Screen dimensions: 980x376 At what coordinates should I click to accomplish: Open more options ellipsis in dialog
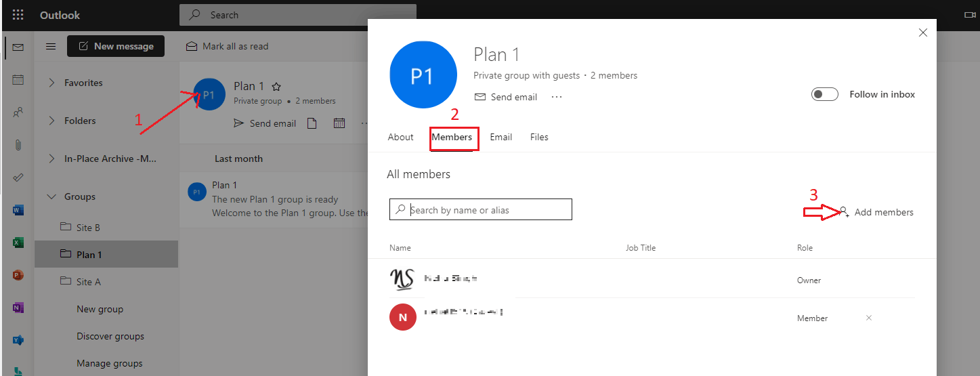click(x=557, y=97)
